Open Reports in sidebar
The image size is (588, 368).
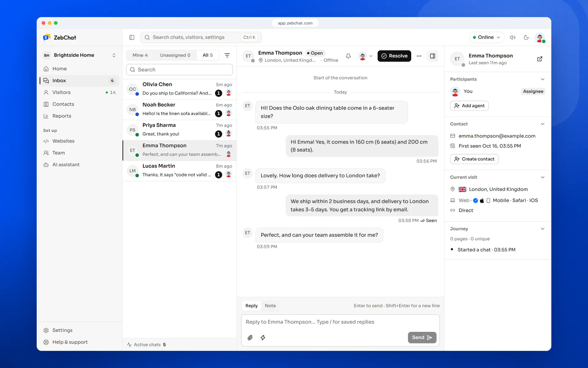click(80, 116)
